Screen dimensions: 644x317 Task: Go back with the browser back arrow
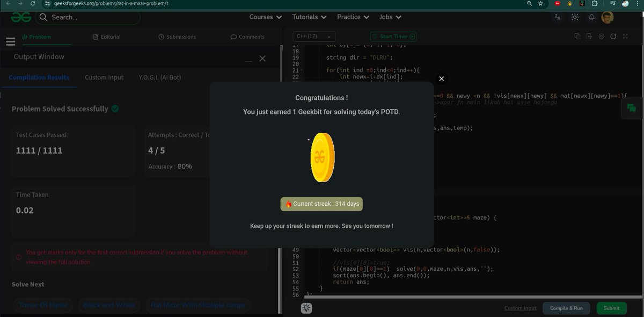8,4
